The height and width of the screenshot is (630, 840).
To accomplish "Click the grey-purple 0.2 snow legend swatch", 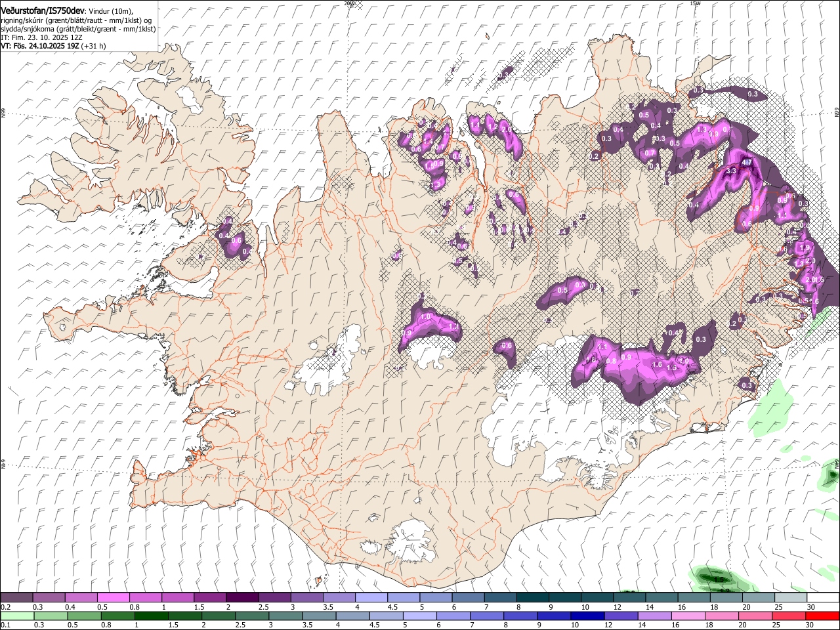I will click(16, 598).
